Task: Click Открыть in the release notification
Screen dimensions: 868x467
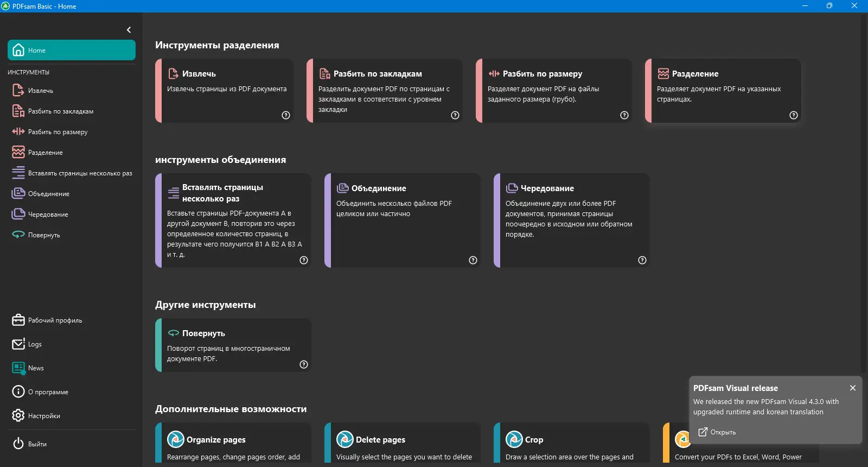Action: [717, 432]
